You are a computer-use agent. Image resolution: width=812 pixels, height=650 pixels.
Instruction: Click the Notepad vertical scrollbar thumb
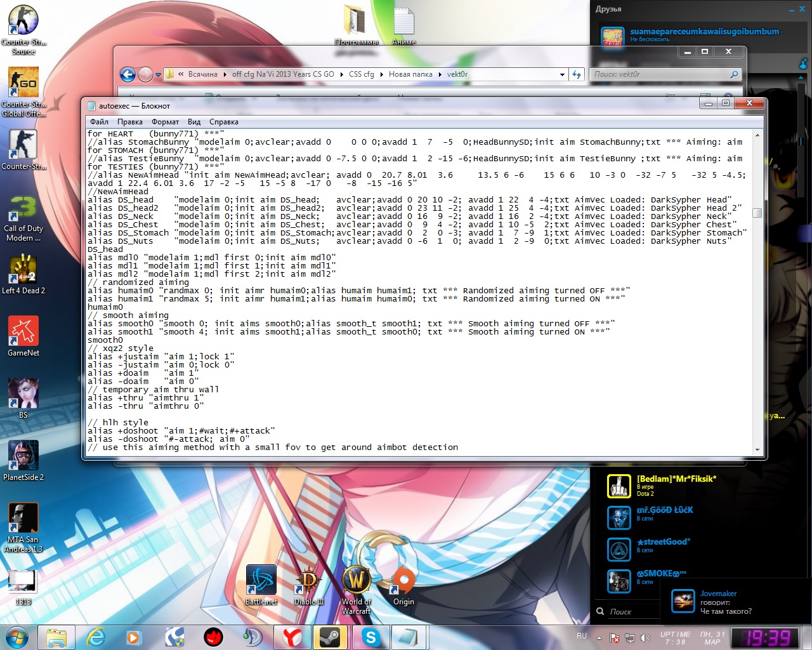(x=757, y=213)
